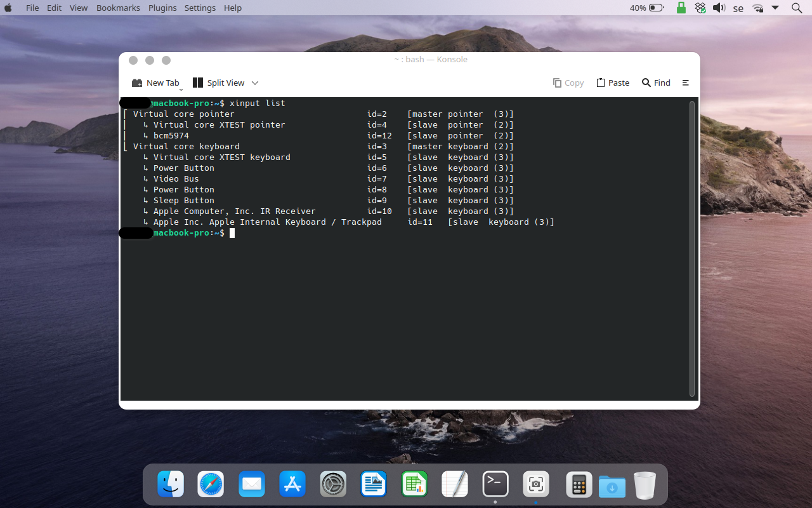The height and width of the screenshot is (508, 812).
Task: Open the calculator app in dock
Action: 579,485
